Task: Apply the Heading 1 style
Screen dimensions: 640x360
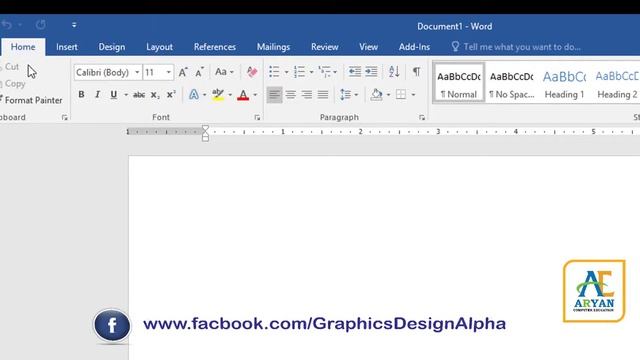Action: (564, 83)
